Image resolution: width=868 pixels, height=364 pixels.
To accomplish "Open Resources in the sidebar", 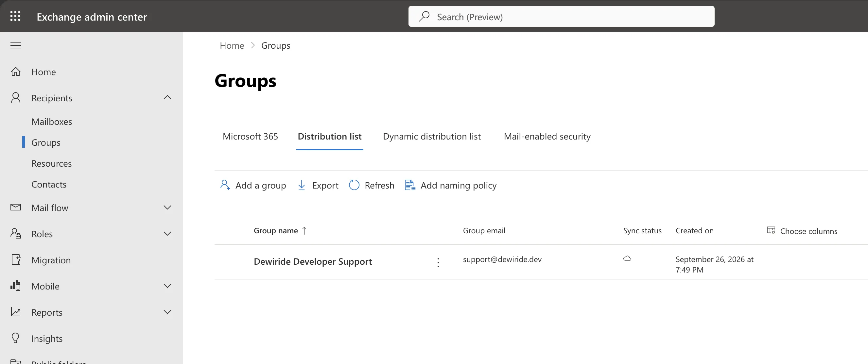I will click(52, 163).
